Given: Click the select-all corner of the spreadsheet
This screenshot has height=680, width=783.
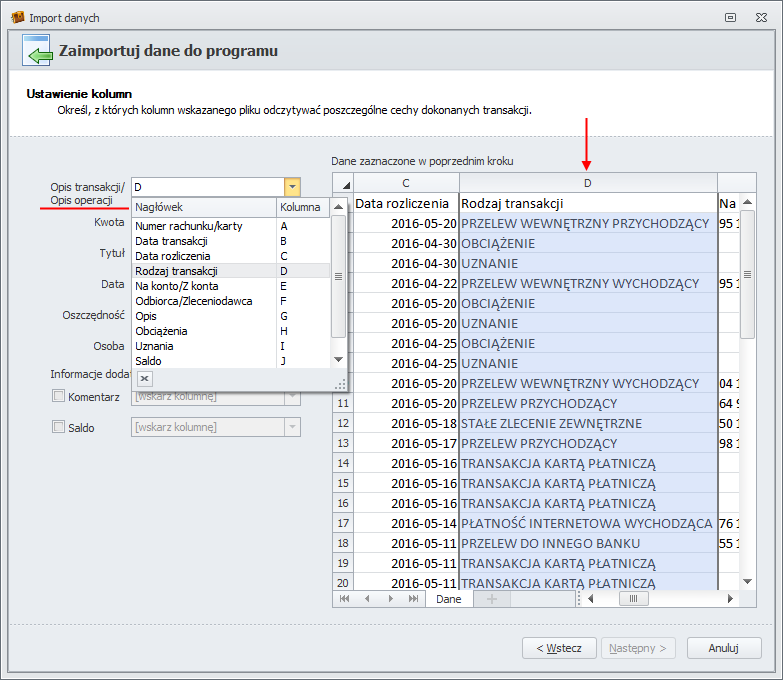Looking at the screenshot, I should (x=343, y=183).
